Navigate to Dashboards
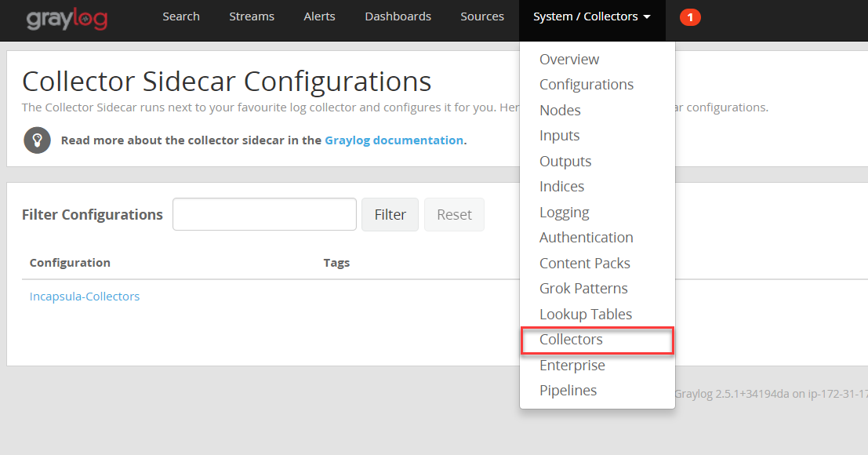This screenshot has width=868, height=455. [398, 16]
